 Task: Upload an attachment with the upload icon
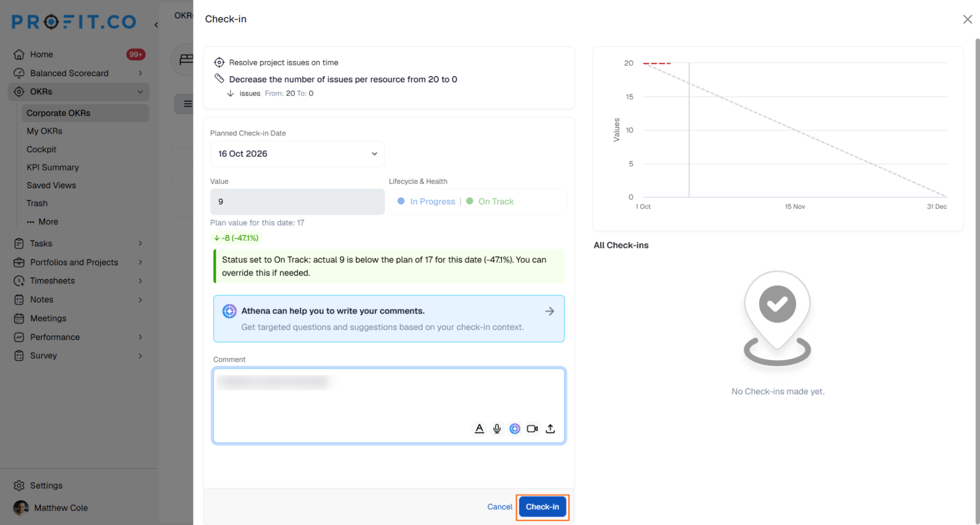(x=551, y=428)
